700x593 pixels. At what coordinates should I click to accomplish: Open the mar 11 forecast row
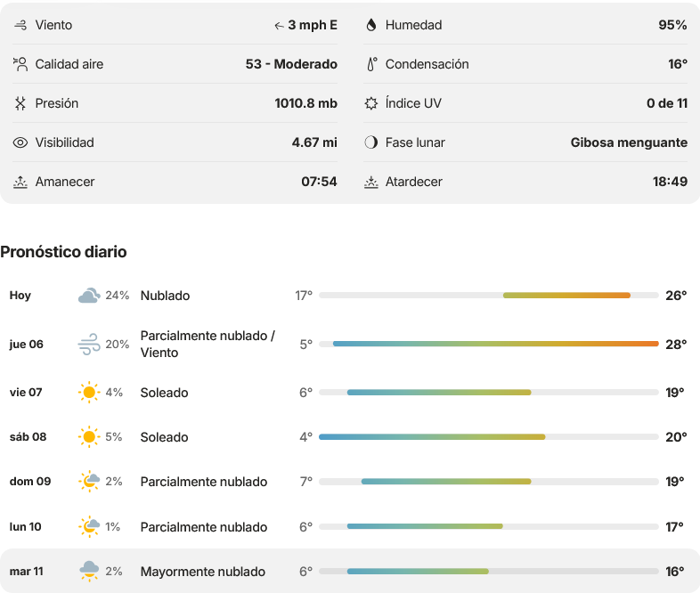350,571
